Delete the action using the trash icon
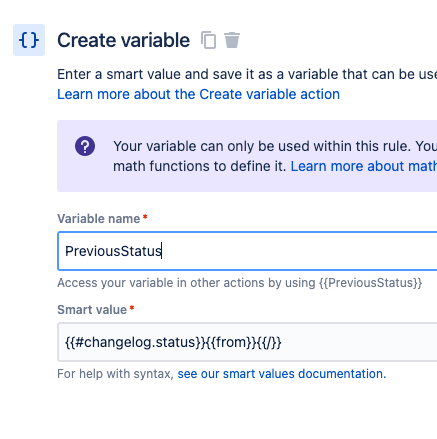The image size is (437, 439). point(232,40)
